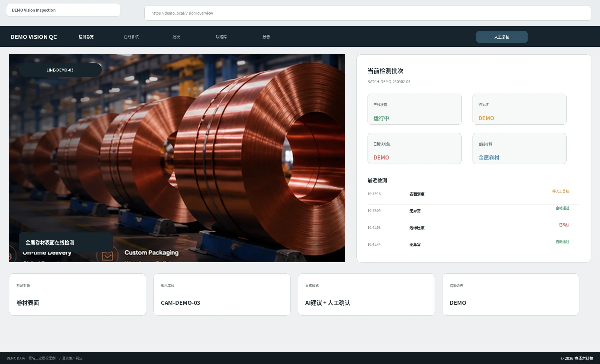Open the 报告 nav item
Viewport: 600px width, 364px height.
tap(266, 37)
